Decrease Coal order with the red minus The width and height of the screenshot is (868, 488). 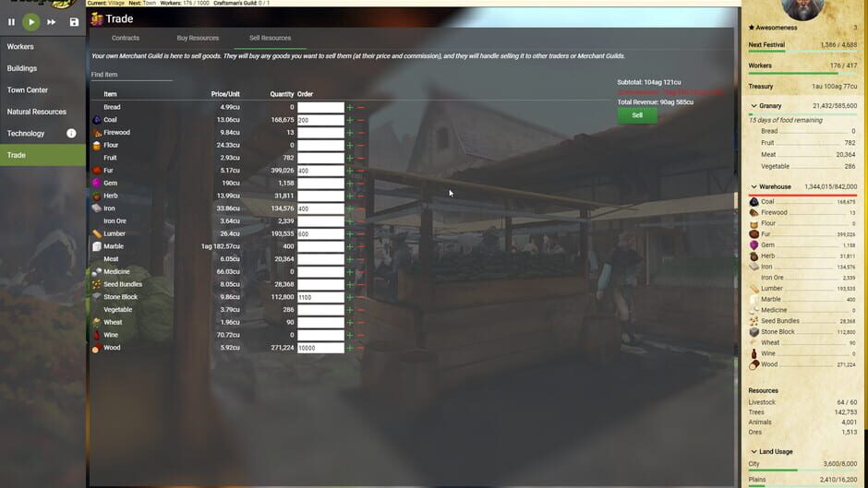tap(361, 120)
